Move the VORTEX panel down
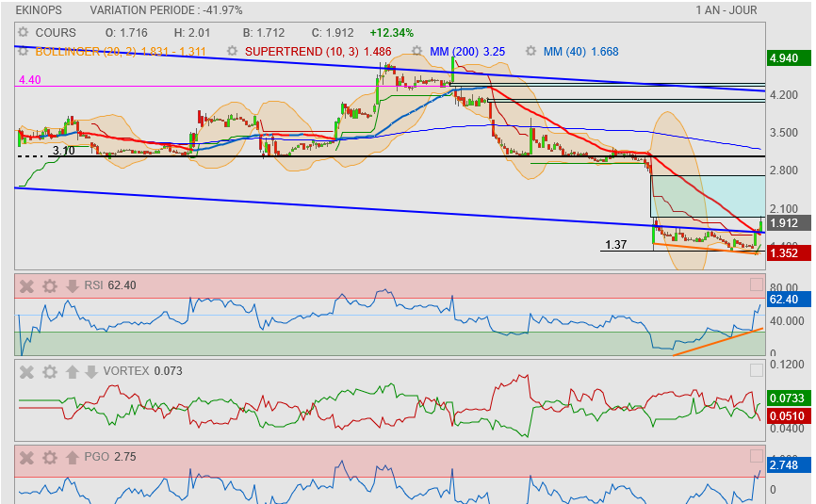Image resolution: width=816 pixels, height=504 pixels. click(x=91, y=371)
